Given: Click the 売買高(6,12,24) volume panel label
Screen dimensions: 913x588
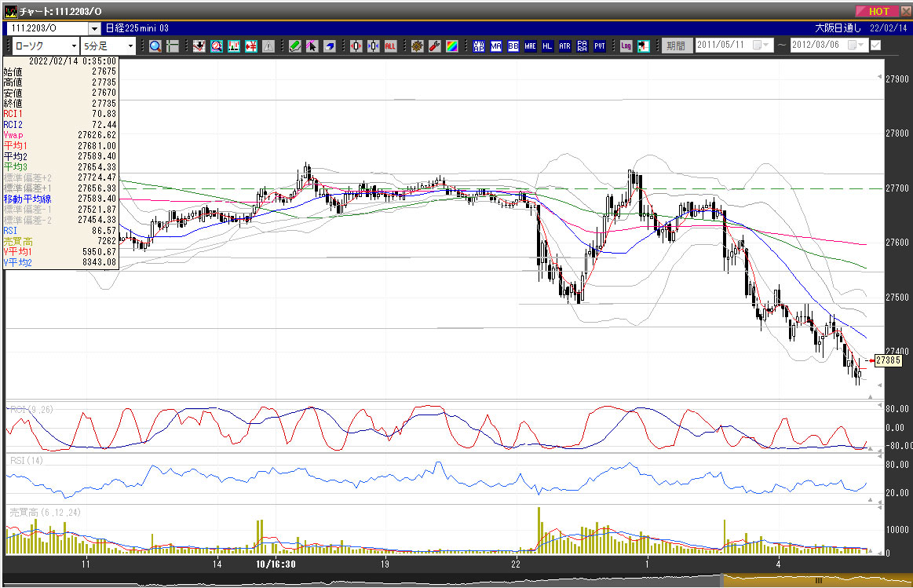Looking at the screenshot, I should pos(45,513).
